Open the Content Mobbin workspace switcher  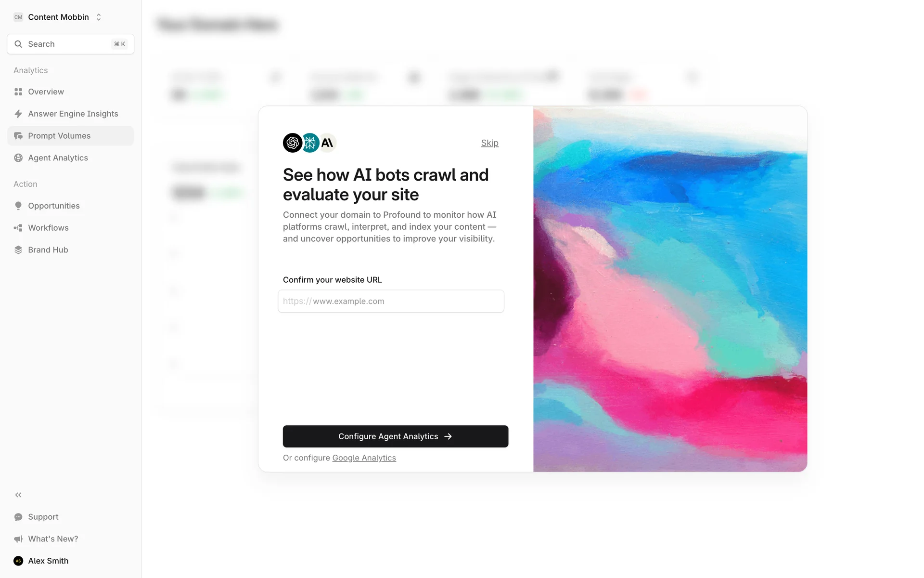[58, 17]
